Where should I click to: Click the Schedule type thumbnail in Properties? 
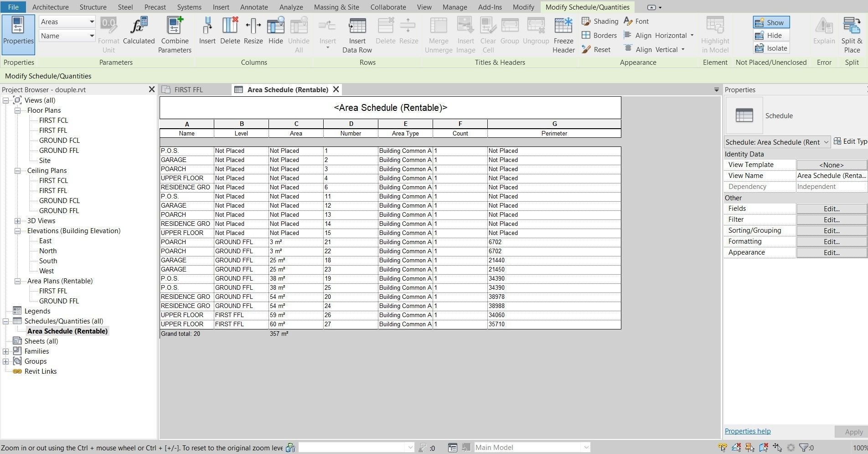pos(744,116)
